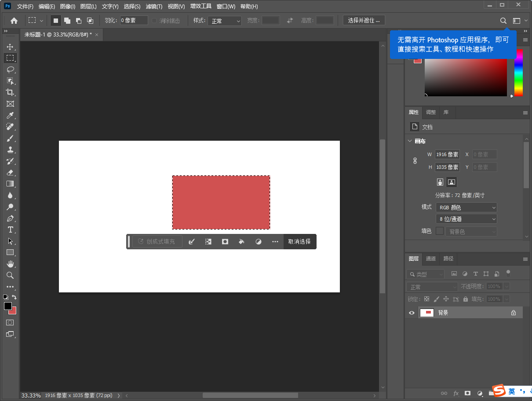Toggle the 消除锯齿 checkbox
The width and height of the screenshot is (532, 401).
[x=154, y=21]
